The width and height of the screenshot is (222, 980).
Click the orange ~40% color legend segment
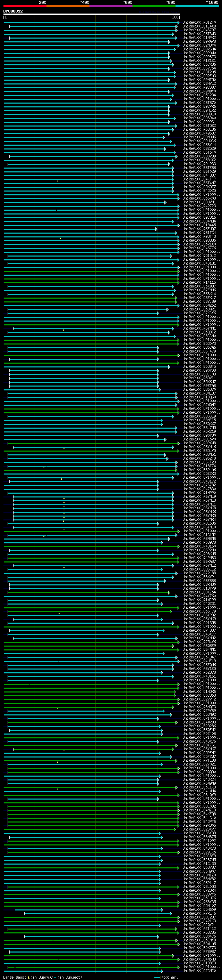tap(68, 6)
